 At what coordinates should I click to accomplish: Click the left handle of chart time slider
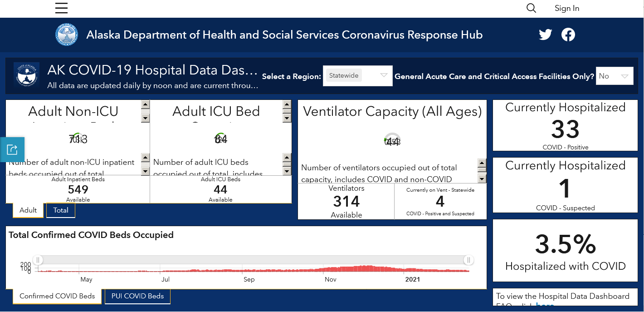tap(39, 260)
